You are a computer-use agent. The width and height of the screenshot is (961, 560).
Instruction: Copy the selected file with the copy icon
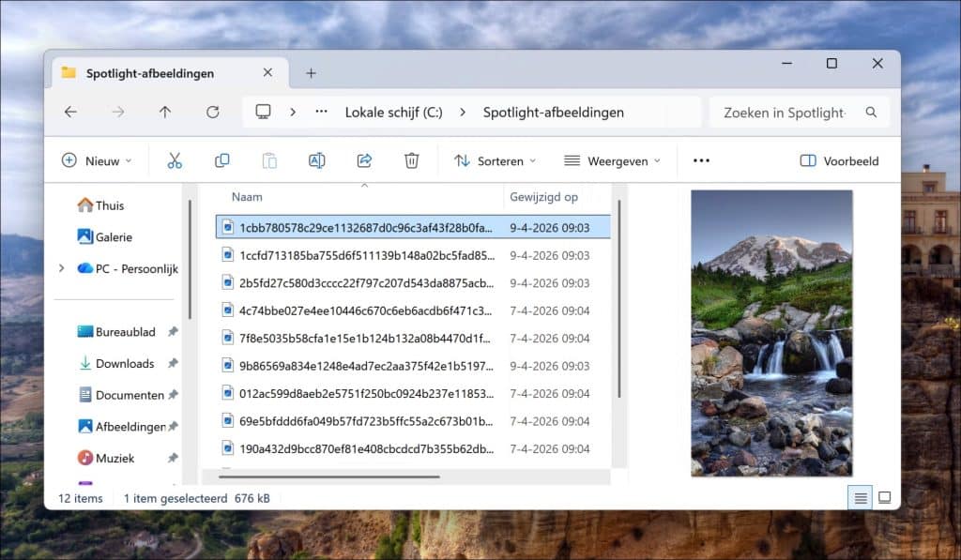point(221,160)
